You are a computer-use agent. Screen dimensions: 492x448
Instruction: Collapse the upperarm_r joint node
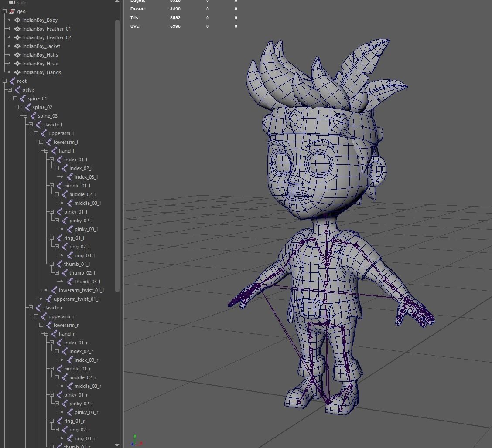click(36, 316)
